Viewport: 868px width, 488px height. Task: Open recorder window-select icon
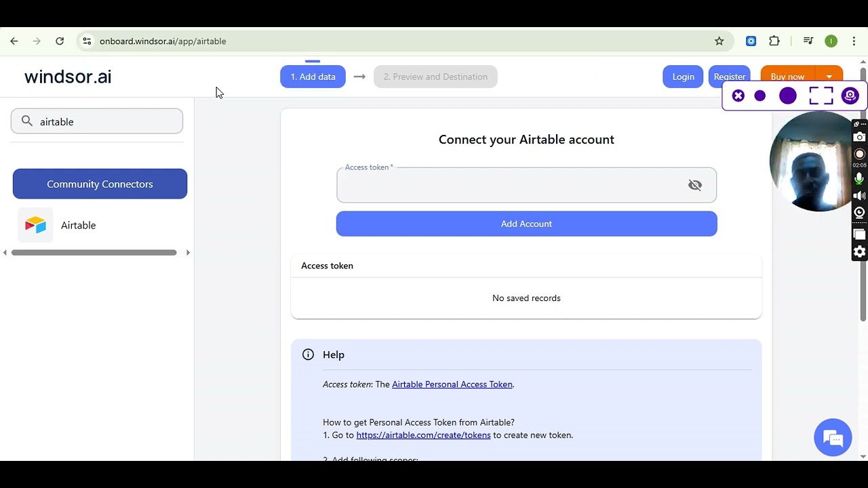tap(859, 235)
